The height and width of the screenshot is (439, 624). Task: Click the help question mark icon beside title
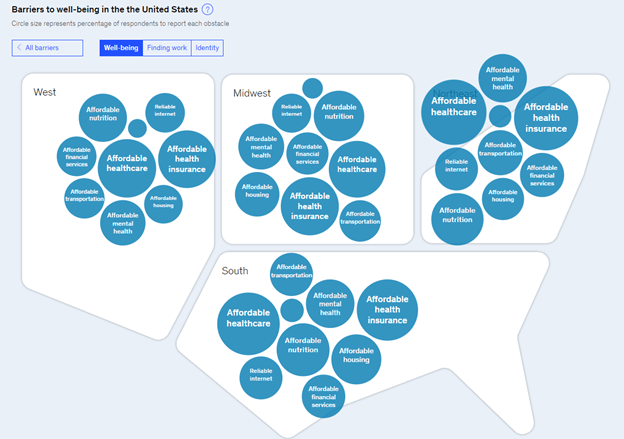208,9
